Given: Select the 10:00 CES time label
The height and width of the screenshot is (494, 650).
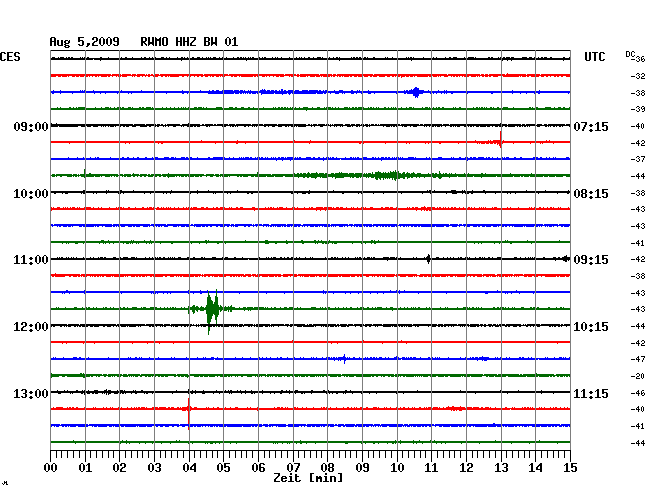Looking at the screenshot, I should (31, 194).
